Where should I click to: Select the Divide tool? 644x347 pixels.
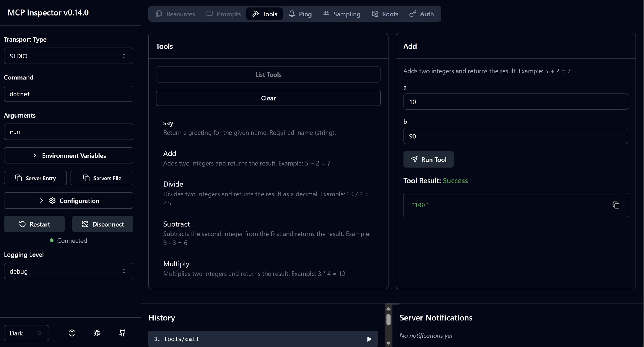(268, 193)
